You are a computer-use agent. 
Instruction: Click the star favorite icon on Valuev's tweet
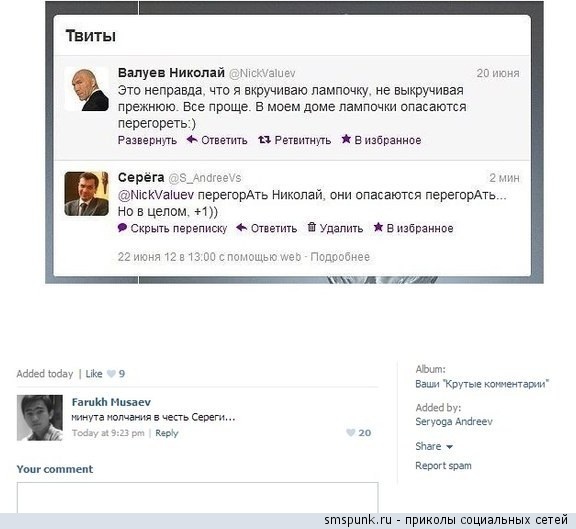[x=346, y=139]
